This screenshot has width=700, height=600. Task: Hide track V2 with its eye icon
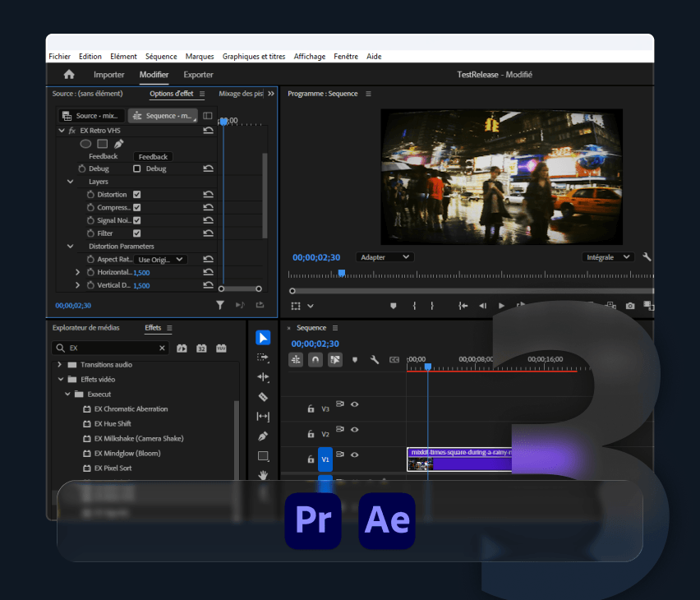pyautogui.click(x=355, y=431)
